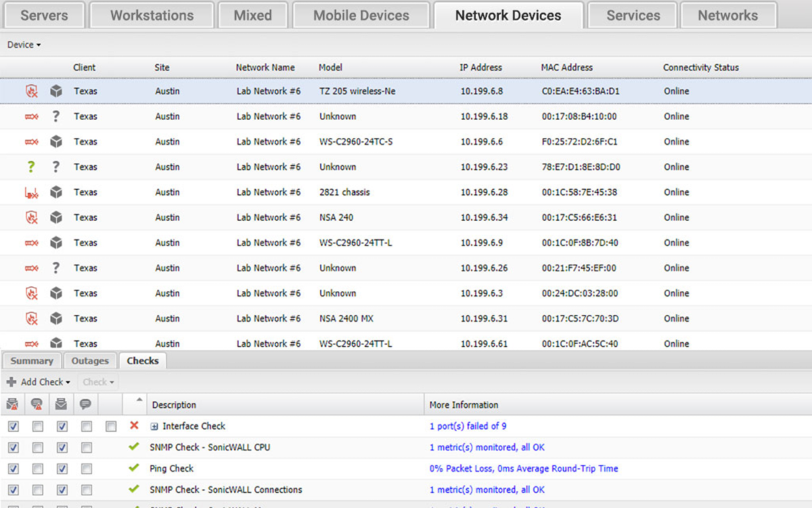This screenshot has height=508, width=812.
Task: Click the red switch status icon for 10.199.6.6
Action: (31, 142)
